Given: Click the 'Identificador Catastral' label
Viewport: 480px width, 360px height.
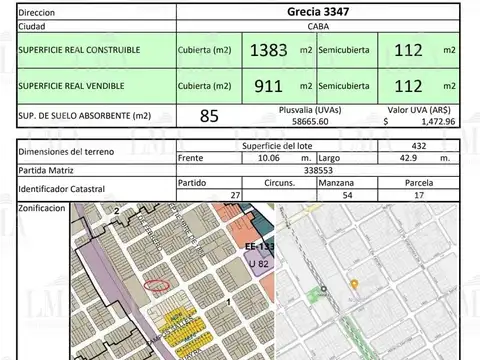Looking at the screenshot, I should [61, 189].
